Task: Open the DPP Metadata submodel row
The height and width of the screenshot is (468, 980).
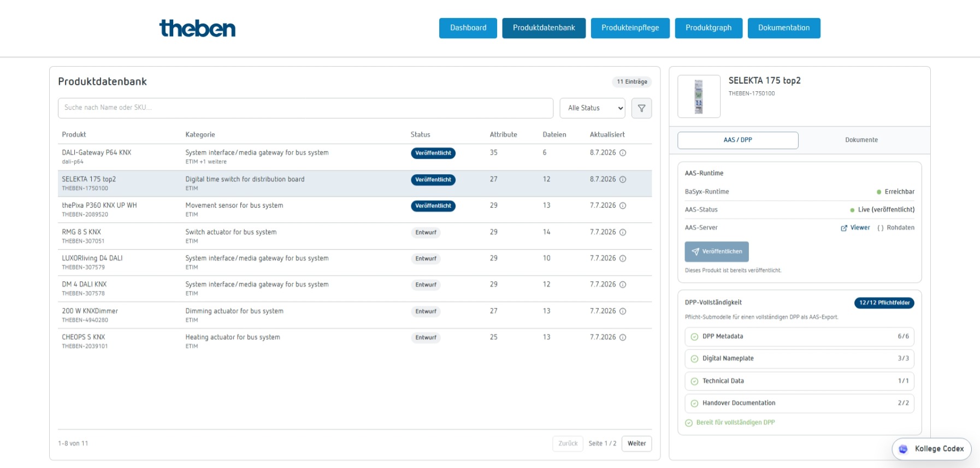Action: (799, 337)
